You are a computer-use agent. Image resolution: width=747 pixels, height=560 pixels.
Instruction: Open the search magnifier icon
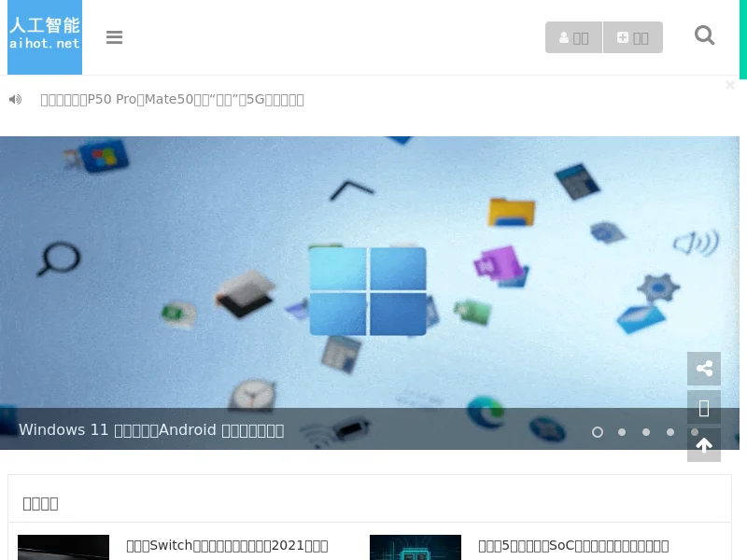[704, 35]
